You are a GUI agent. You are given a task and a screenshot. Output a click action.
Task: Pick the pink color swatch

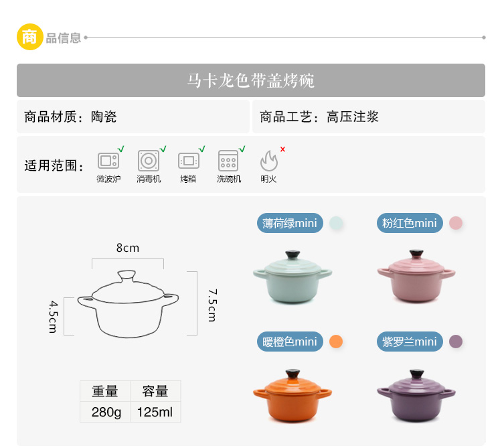(x=456, y=223)
